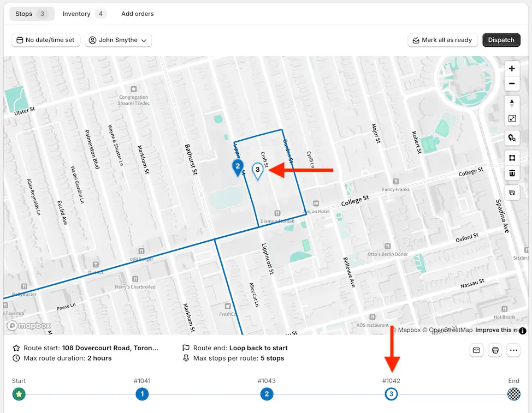This screenshot has width=532, height=413.
Task: Open Mapbox attribution info icon
Action: coord(523,330)
